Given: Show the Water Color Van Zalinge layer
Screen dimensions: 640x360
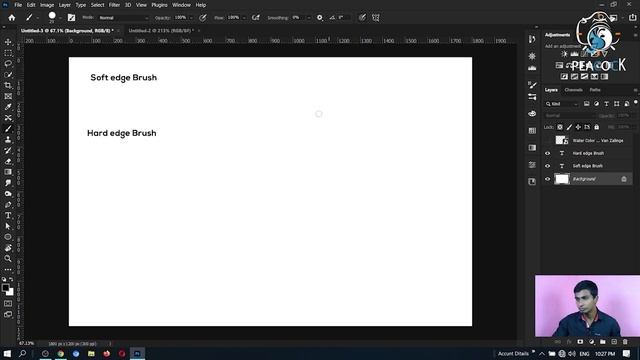Looking at the screenshot, I should pyautogui.click(x=547, y=140).
